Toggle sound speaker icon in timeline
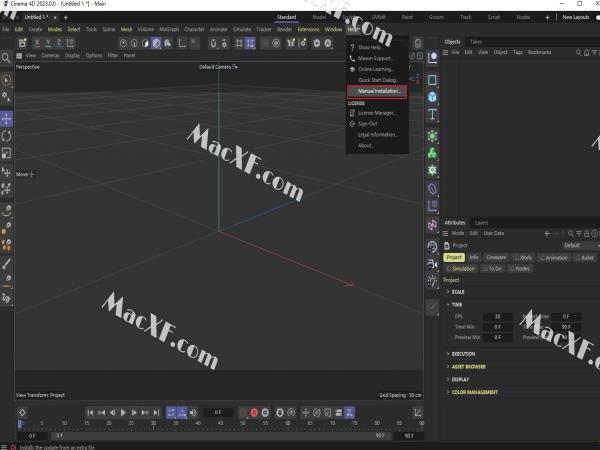The height and width of the screenshot is (450, 600). click(193, 412)
